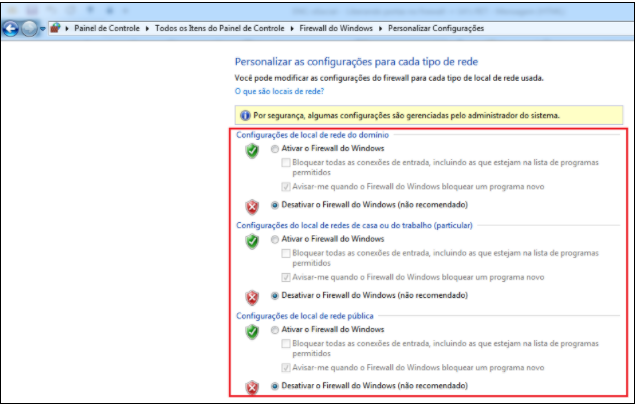
Task: Toggle Avisar-me checkbox under public network
Action: pos(286,368)
